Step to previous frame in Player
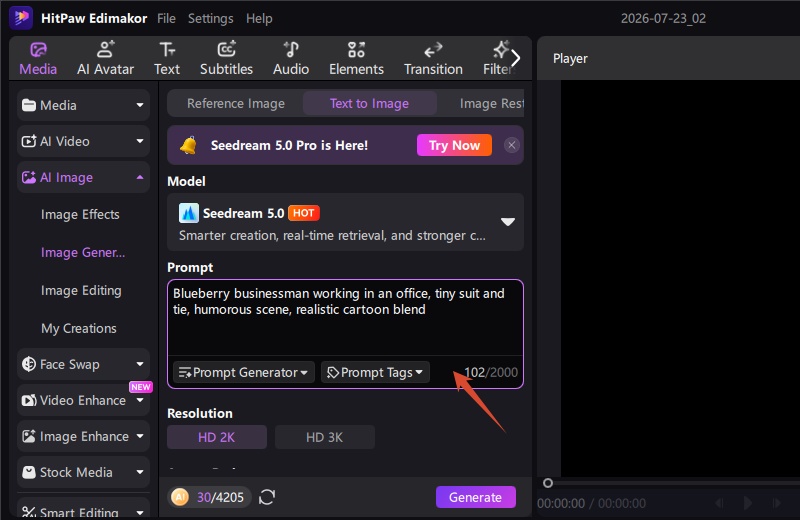The image size is (800, 520). (x=719, y=503)
